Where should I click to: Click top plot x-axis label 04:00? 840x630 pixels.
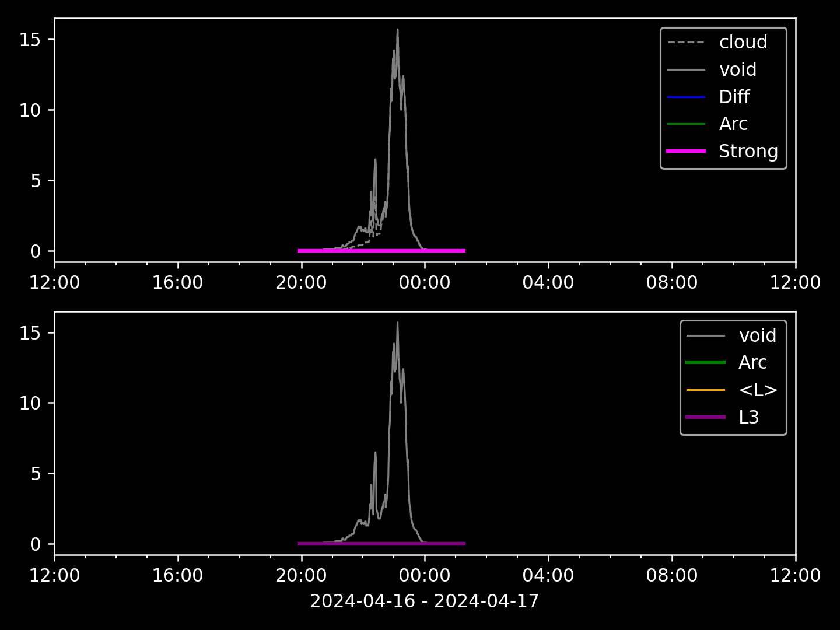(548, 283)
